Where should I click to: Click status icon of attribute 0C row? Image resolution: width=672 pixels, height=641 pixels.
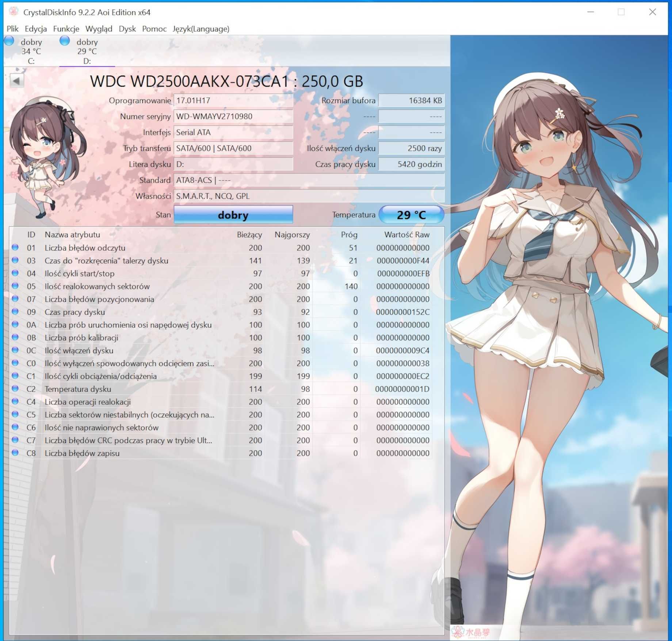tap(15, 350)
